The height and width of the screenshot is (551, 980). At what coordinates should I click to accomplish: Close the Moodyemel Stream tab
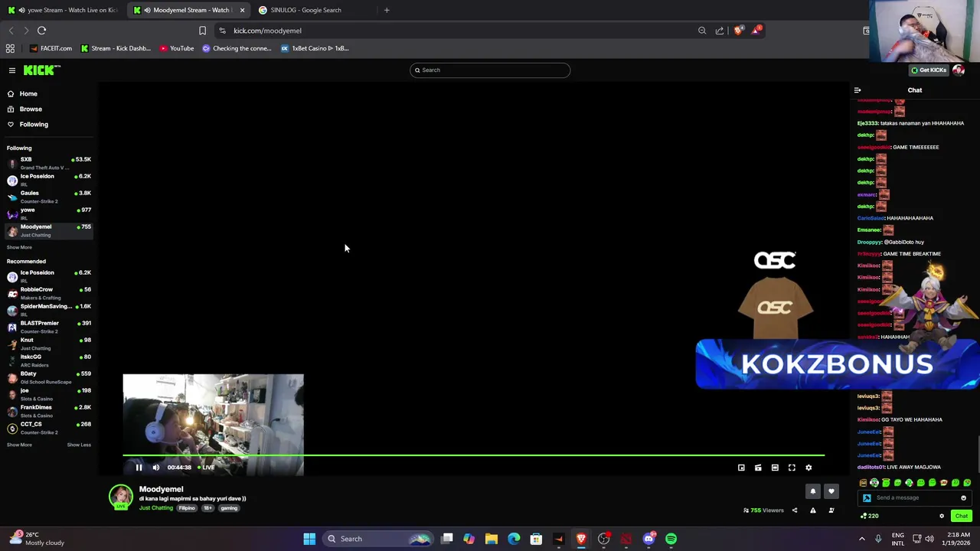coord(242,10)
